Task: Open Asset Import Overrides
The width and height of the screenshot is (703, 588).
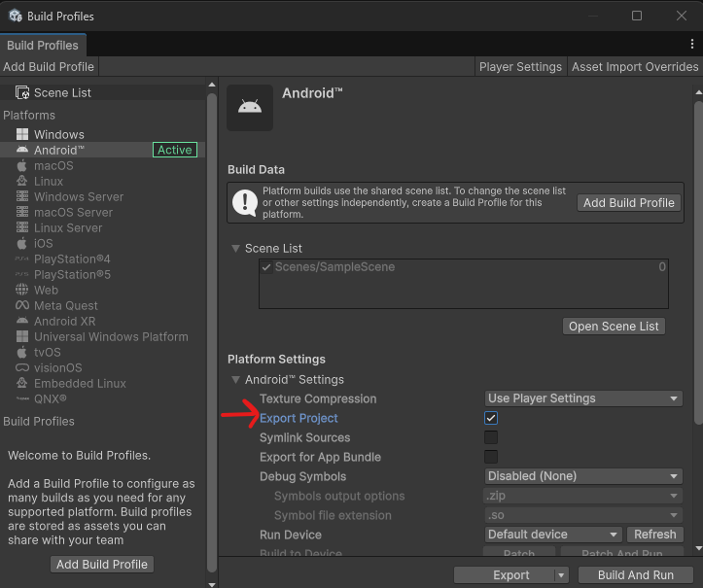Action: point(635,67)
